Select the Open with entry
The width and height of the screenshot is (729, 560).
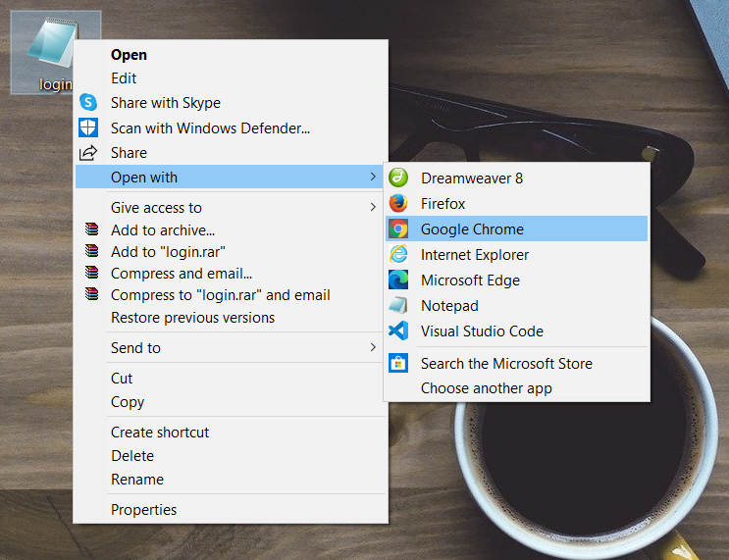pos(231,177)
